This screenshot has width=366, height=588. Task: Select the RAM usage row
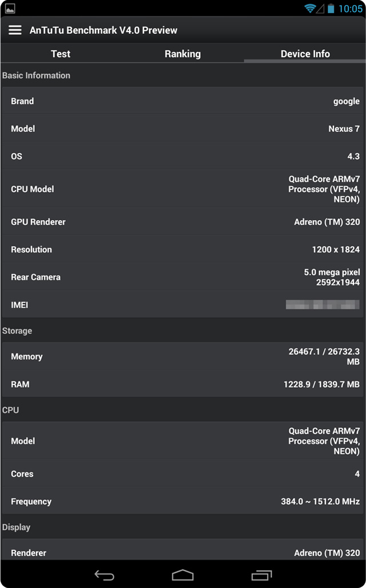pyautogui.click(x=183, y=384)
